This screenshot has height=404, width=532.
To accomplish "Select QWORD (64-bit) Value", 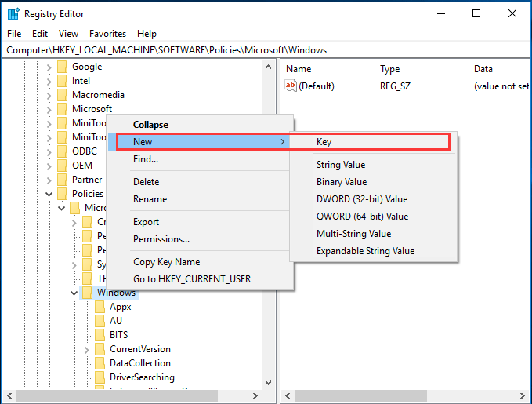I will pyautogui.click(x=373, y=217).
